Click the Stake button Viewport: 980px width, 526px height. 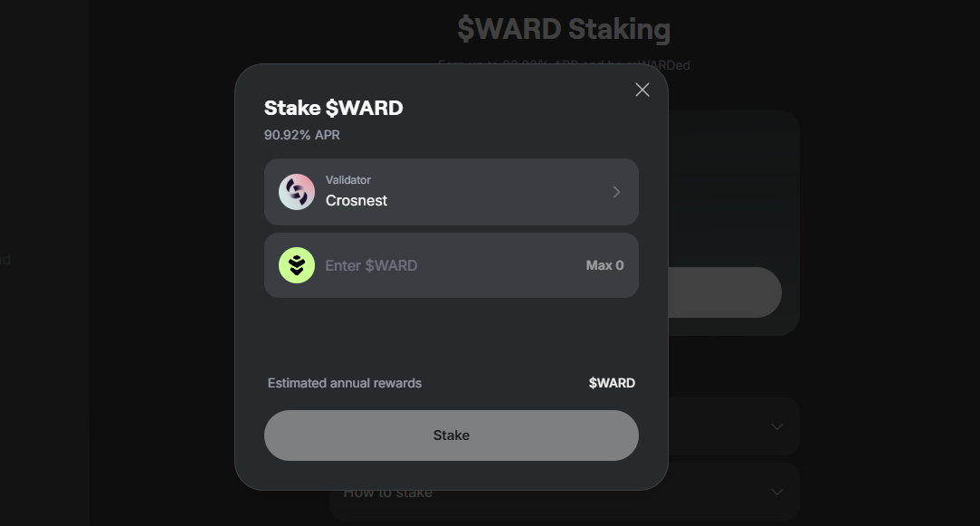[452, 435]
